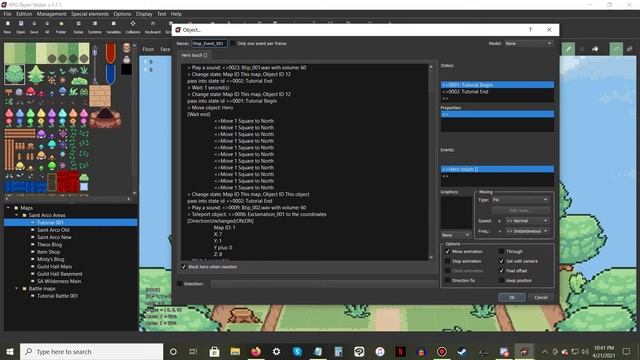Click Cancel in the Object dialog
The width and height of the screenshot is (640, 360).
click(x=541, y=298)
